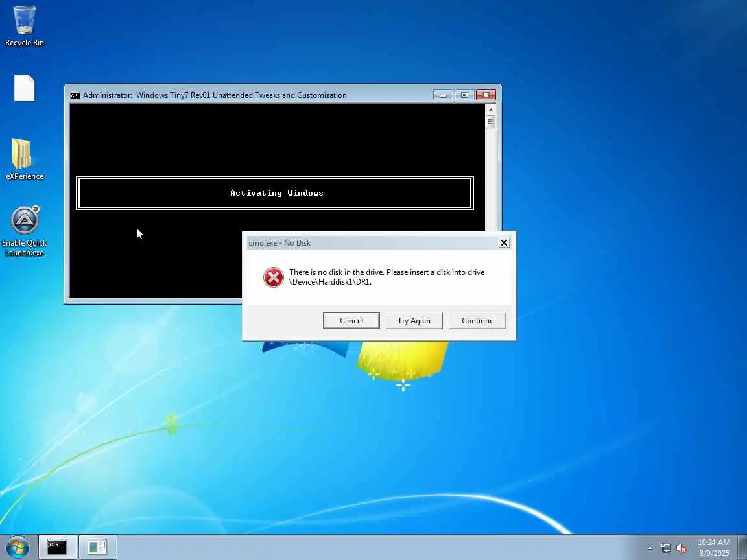Select the Recycle Bin desktop icon
The image size is (747, 560).
pos(24,26)
